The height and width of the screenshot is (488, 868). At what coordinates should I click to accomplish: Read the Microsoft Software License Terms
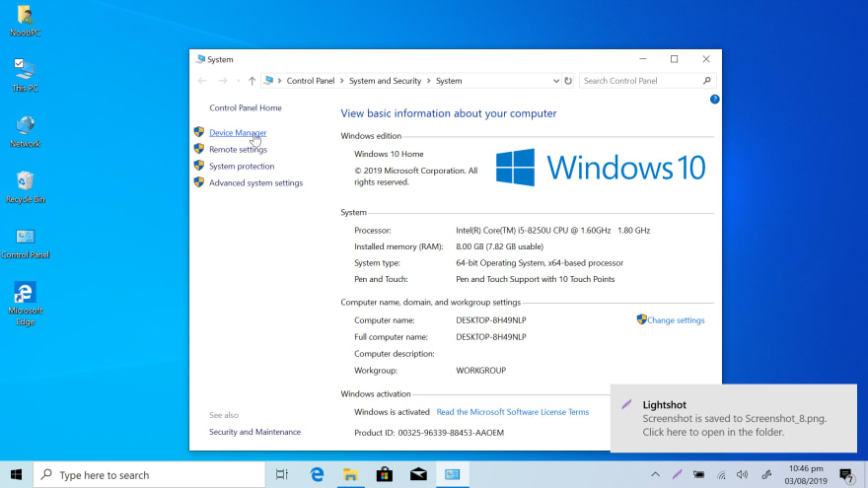coord(513,412)
